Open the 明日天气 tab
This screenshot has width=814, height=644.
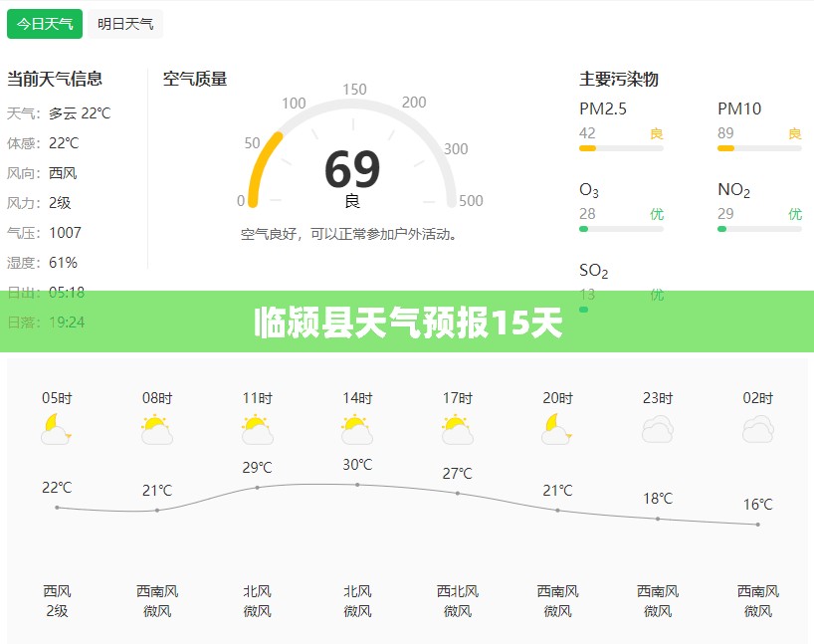[125, 24]
